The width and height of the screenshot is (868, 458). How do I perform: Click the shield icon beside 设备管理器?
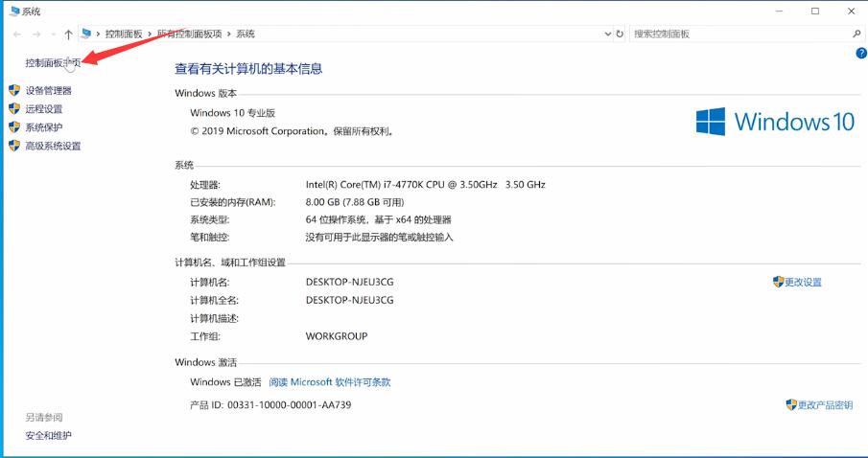(14, 90)
